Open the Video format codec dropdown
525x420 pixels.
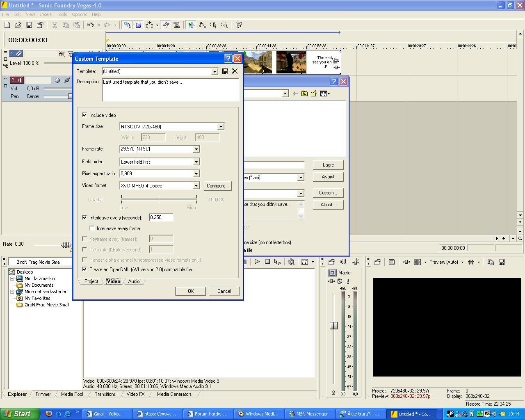(x=196, y=186)
